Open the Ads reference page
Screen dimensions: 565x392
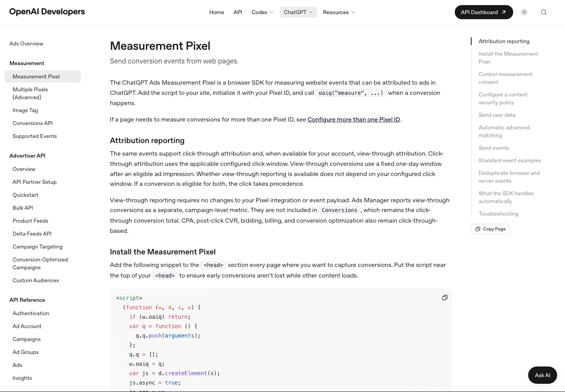(x=43, y=365)
